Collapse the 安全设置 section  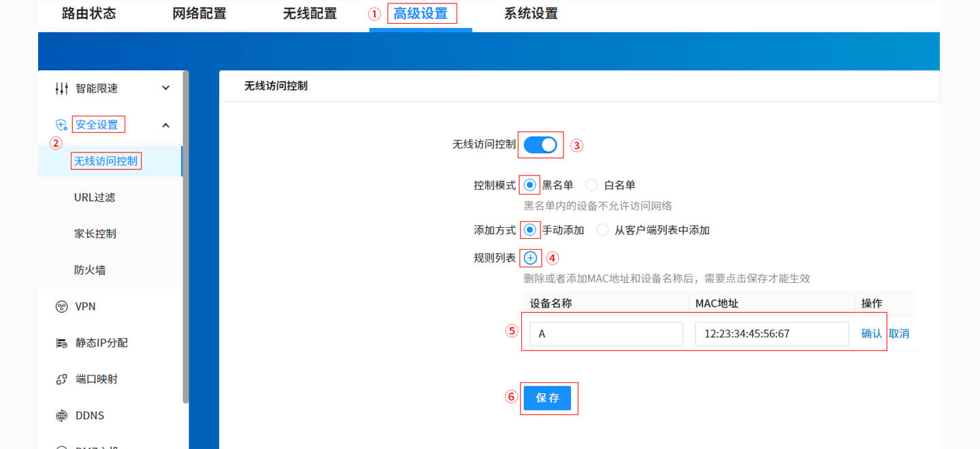(x=165, y=124)
